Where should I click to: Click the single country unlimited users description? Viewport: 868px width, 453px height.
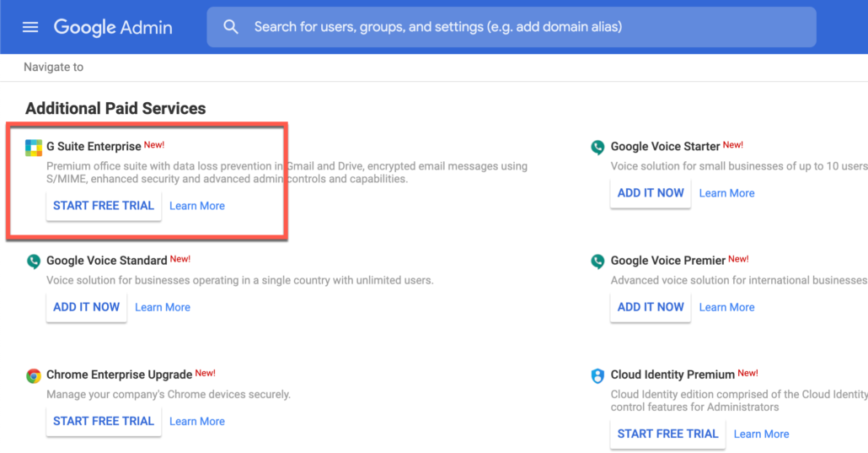(x=239, y=280)
